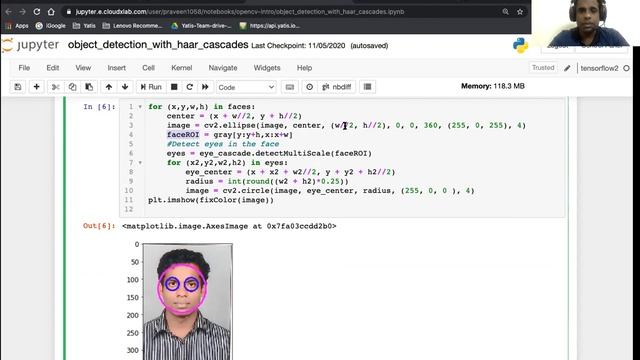Click the Trusted notebook indicator
The width and height of the screenshot is (640, 360).
[x=543, y=68]
